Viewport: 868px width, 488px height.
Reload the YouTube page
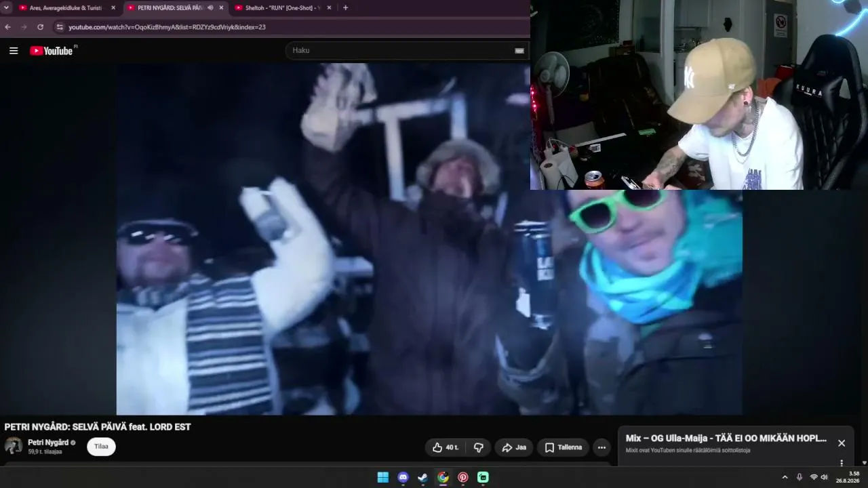coord(41,27)
